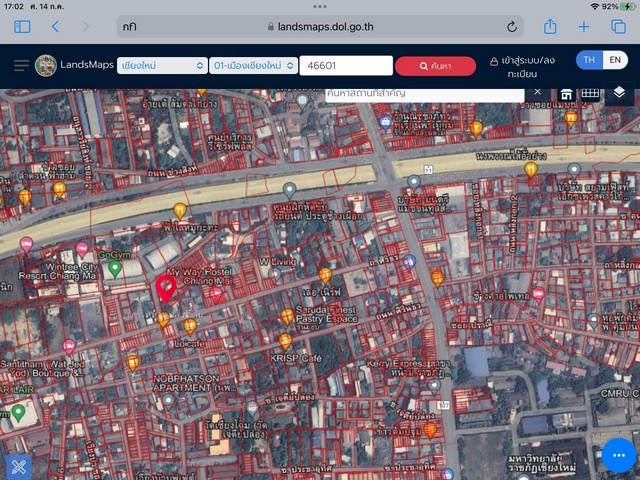The height and width of the screenshot is (480, 640).
Task: Select the Wintree City Resort pink marker
Action: coord(82,249)
